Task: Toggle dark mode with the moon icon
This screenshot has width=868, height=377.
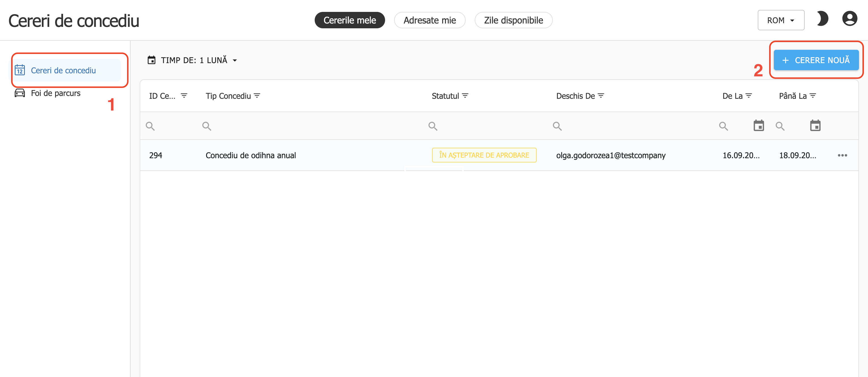Action: point(822,19)
